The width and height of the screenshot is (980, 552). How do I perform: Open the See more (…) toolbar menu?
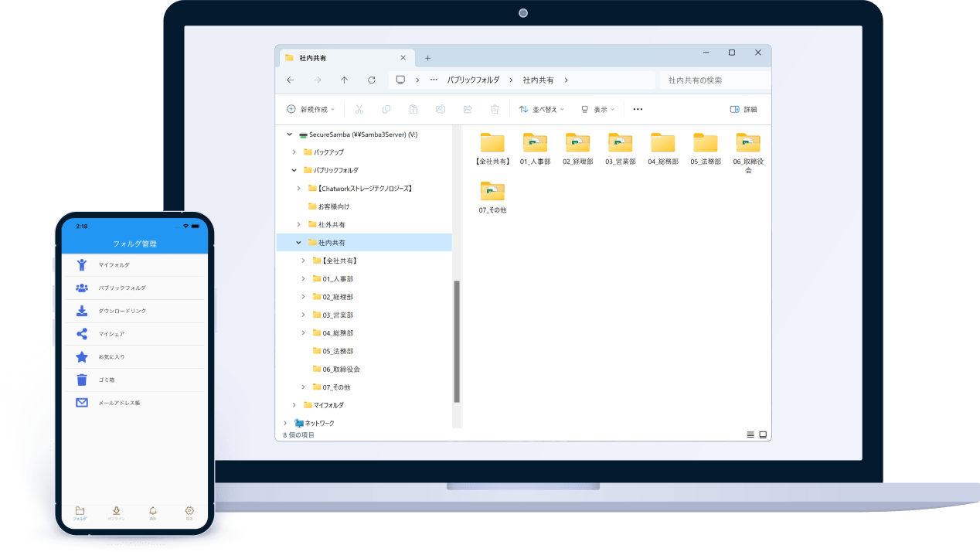click(638, 109)
